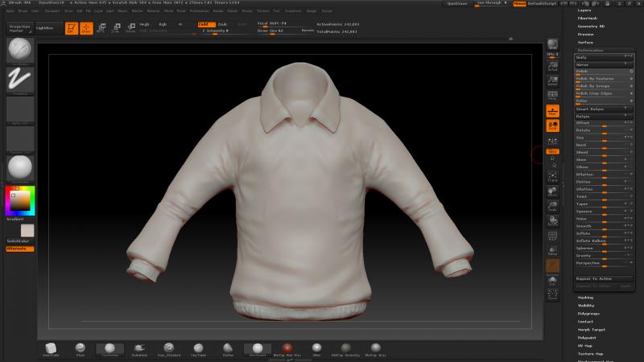
Task: Apply the MatCap GreenClay material
Action: pyautogui.click(x=346, y=350)
